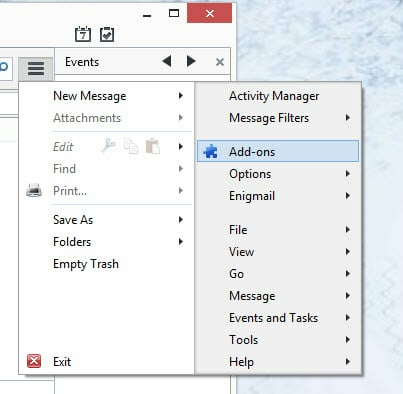Open Message submenu

(278, 296)
